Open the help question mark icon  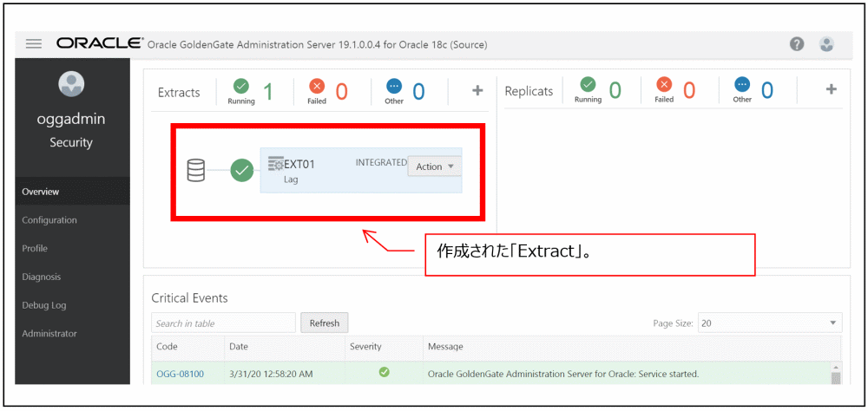797,44
